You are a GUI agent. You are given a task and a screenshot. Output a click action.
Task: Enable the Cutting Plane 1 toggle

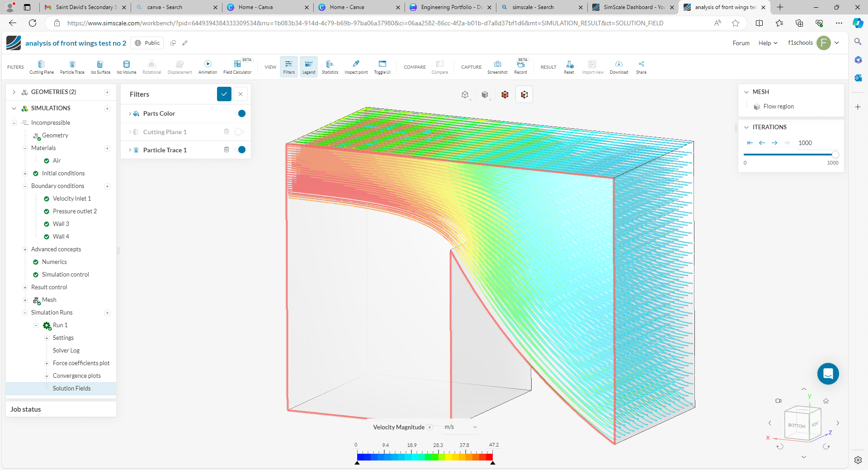pyautogui.click(x=240, y=132)
